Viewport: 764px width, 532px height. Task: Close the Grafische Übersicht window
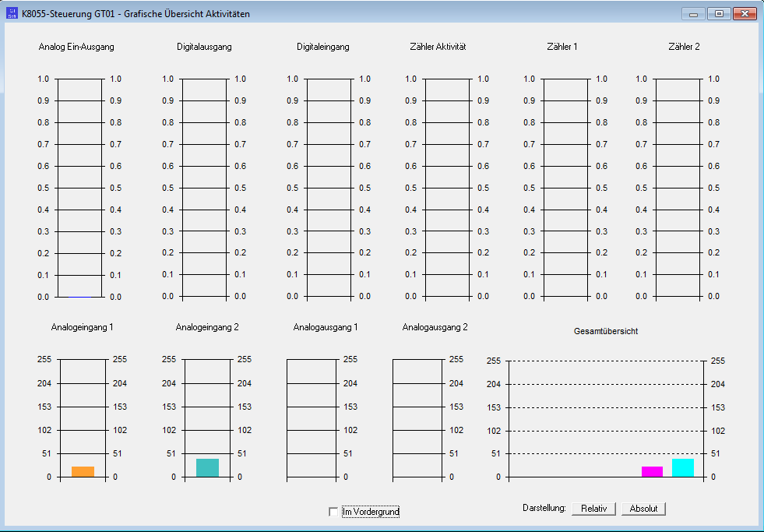tap(745, 14)
